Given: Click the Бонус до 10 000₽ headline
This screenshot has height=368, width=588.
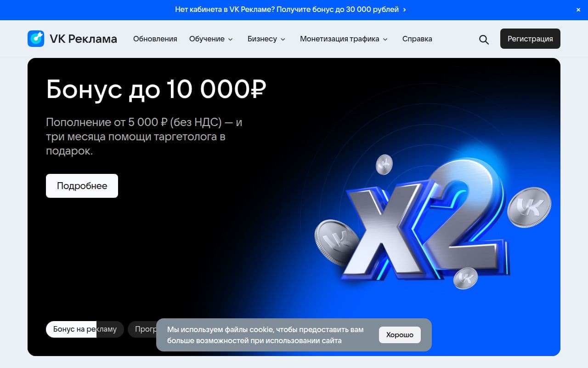Looking at the screenshot, I should 156,89.
